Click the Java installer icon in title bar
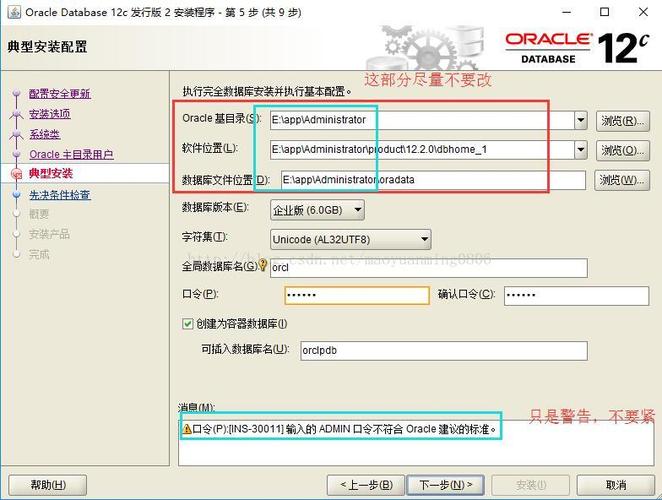Screen dimensions: 662x500 14,12
